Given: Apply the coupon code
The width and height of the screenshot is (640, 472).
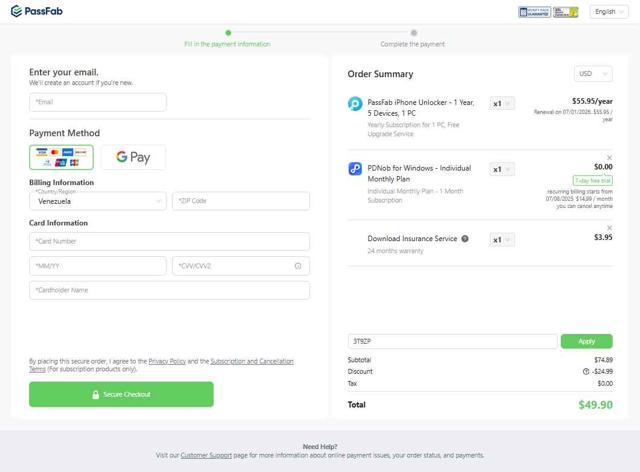Looking at the screenshot, I should pos(587,341).
